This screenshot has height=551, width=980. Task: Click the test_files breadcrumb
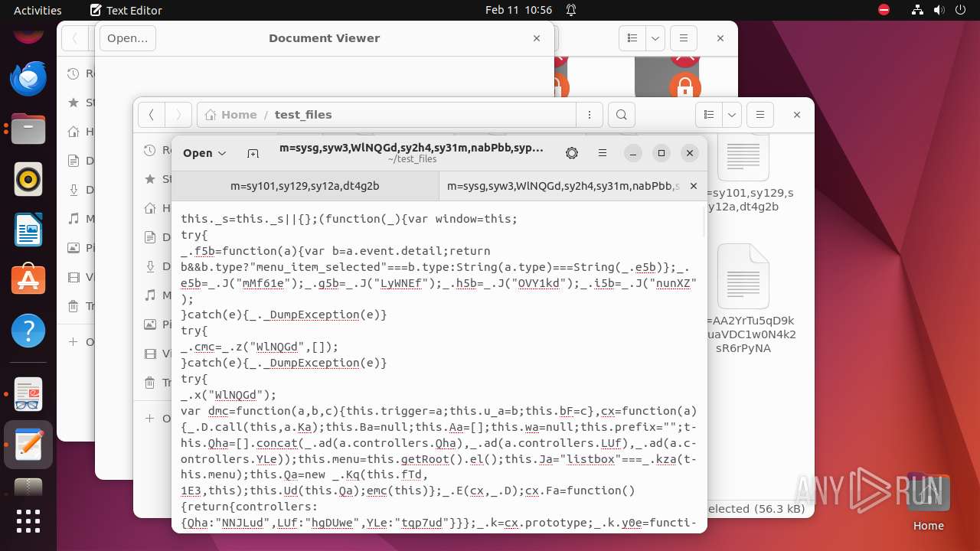point(303,115)
